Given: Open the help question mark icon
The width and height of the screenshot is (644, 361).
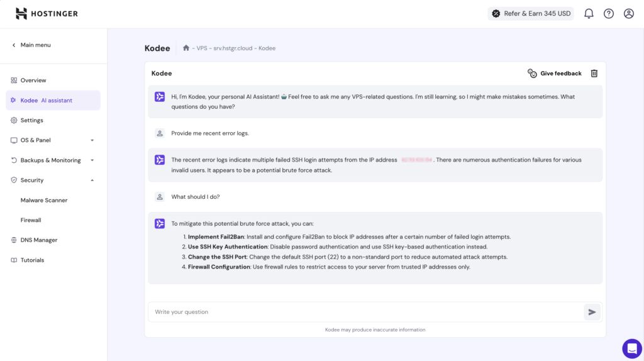Looking at the screenshot, I should tap(609, 13).
